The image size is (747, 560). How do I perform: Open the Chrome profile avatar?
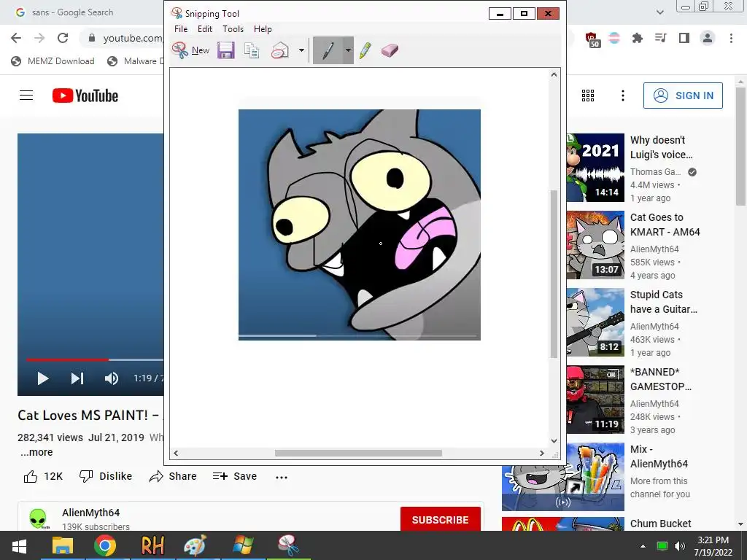pyautogui.click(x=708, y=38)
